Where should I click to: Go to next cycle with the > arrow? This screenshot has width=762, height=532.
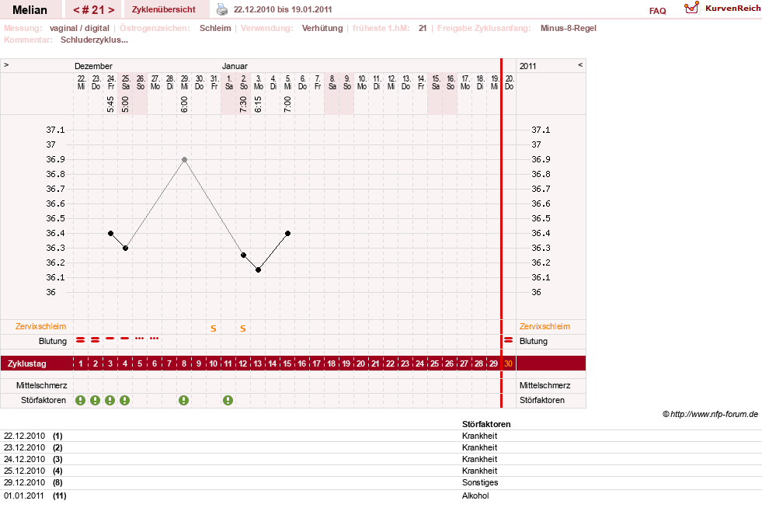click(x=111, y=10)
